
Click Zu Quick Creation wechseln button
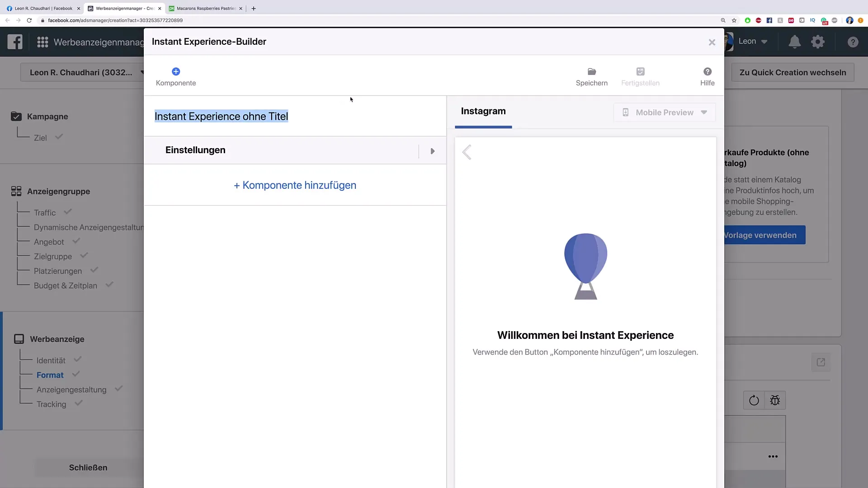793,72
